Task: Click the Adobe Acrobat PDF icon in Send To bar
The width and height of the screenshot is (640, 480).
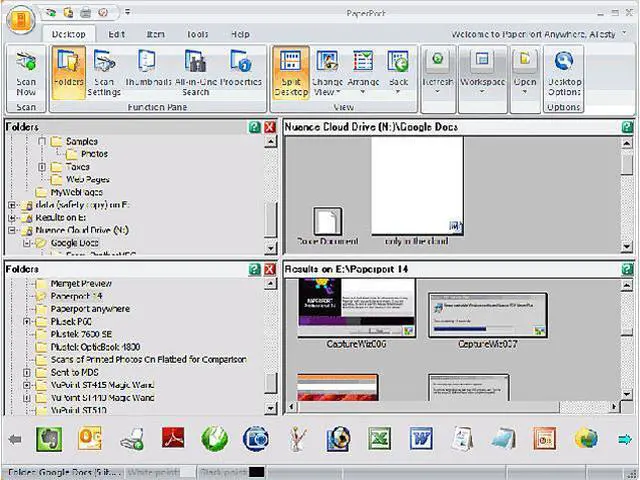Action: pos(173,439)
